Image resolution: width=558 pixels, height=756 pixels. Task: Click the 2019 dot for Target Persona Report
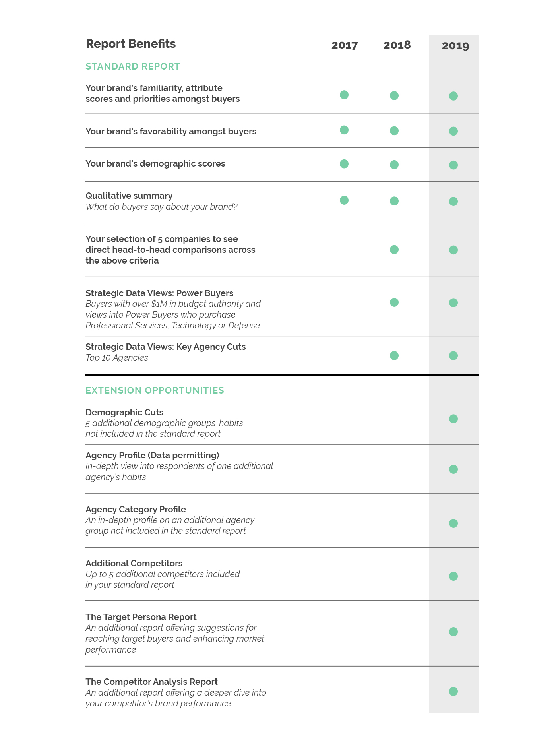[x=453, y=632]
